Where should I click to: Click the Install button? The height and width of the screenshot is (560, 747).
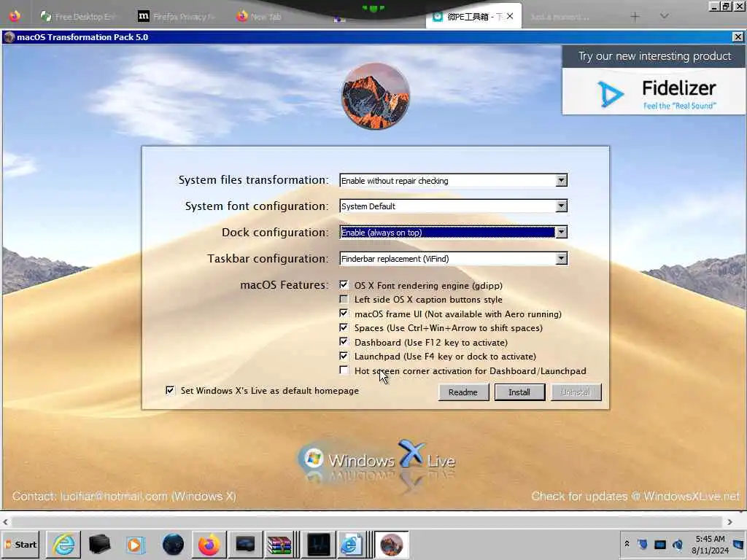tap(519, 392)
